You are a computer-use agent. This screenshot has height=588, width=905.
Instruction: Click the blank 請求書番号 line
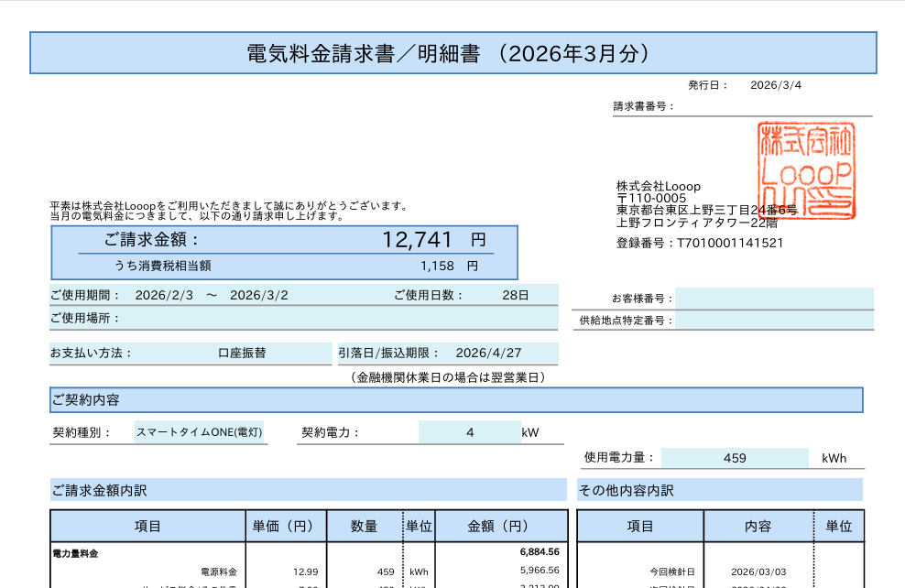(774, 107)
